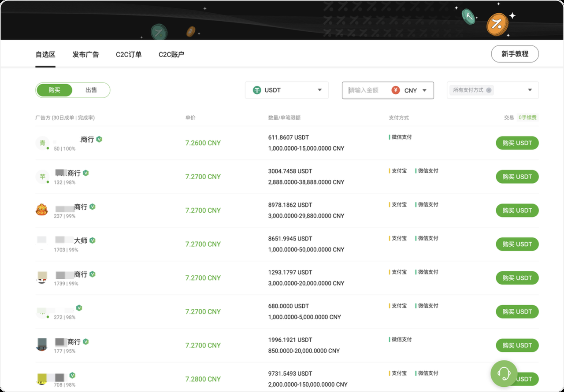Viewport: 564px width, 392px height.
Task: Click the Tether USDT coin icon
Action: click(x=257, y=90)
